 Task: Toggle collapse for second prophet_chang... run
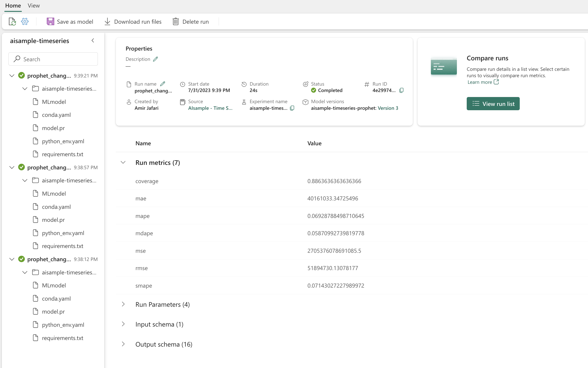click(x=11, y=167)
